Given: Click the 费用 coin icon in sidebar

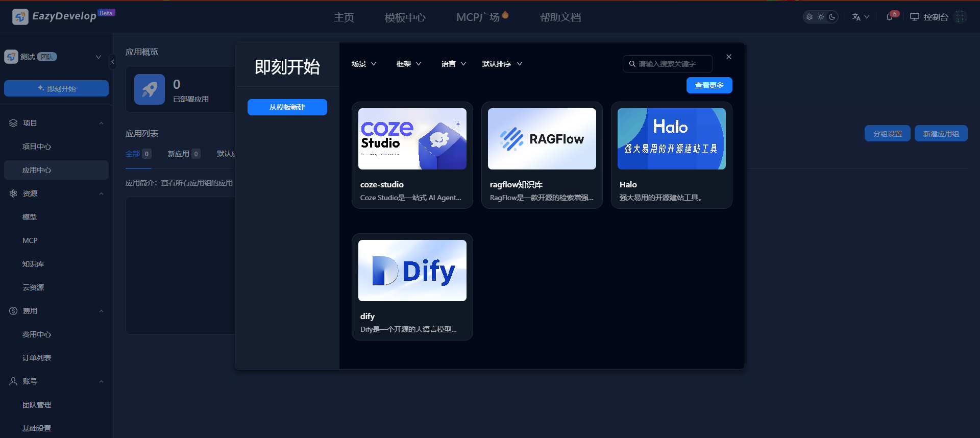Looking at the screenshot, I should click(13, 311).
